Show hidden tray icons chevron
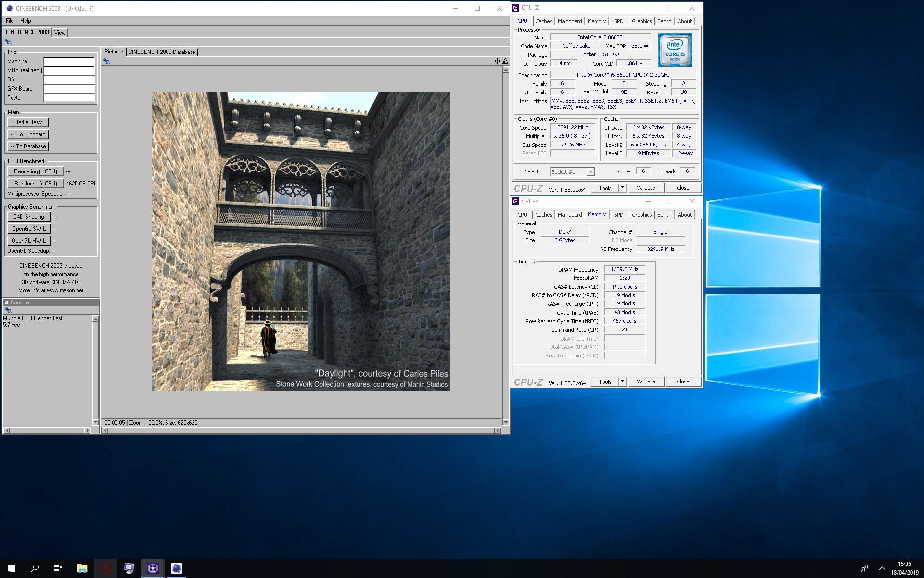 tap(882, 568)
